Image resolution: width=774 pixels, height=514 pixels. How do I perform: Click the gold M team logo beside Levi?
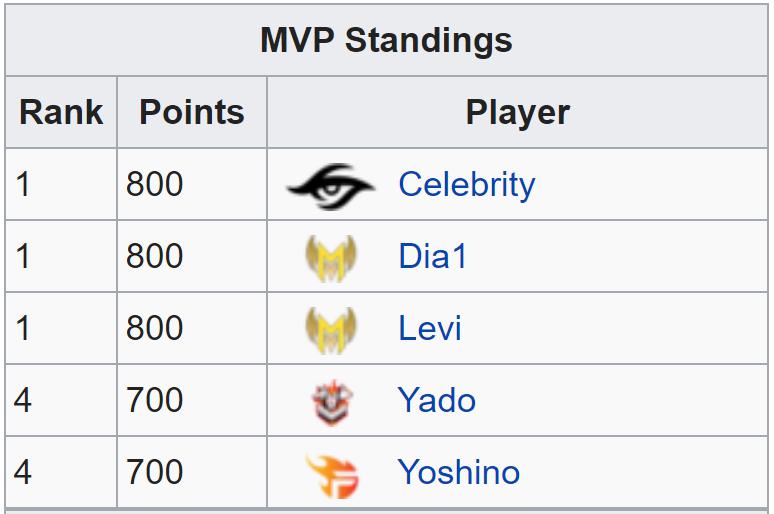(331, 330)
